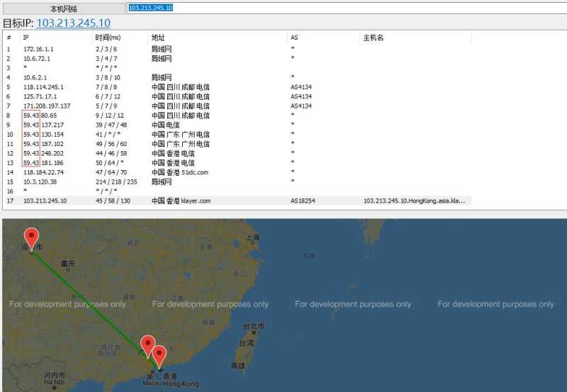Click 上海 label on the map

(253, 237)
